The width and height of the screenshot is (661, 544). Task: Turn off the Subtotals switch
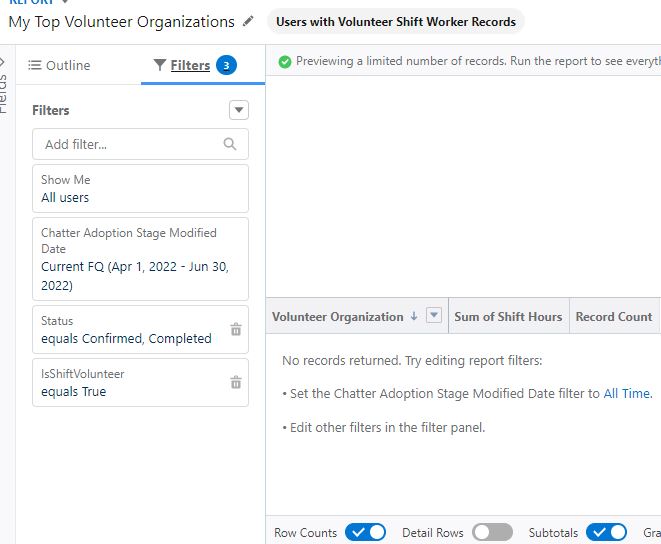tap(606, 532)
